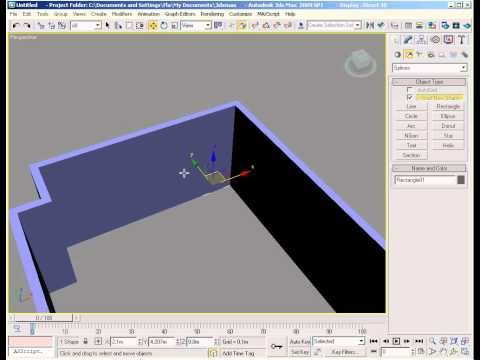Click the Align tool icon
The image size is (480, 360).
(x=381, y=25)
